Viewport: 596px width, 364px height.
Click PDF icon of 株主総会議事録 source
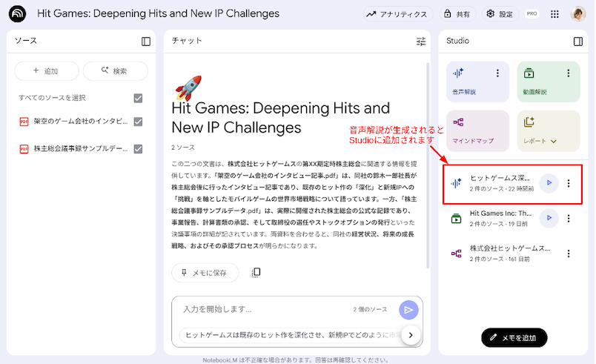[24, 149]
